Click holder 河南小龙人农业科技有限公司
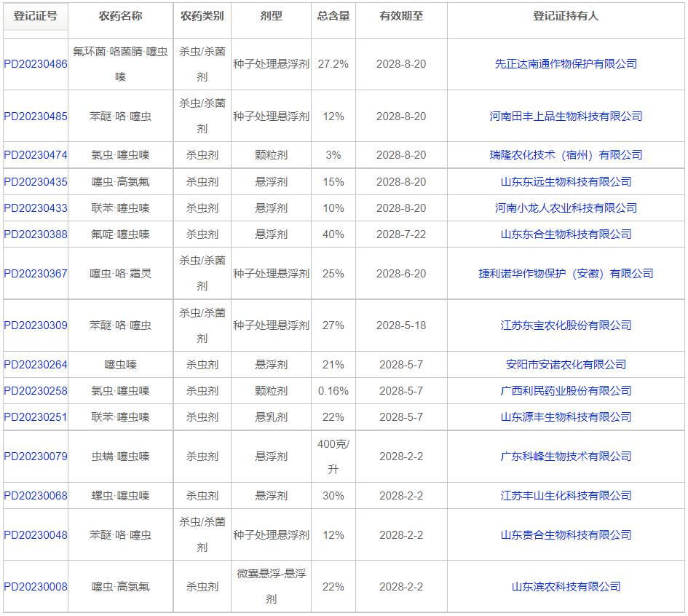Viewport: 688px width, 616px height. click(x=566, y=208)
